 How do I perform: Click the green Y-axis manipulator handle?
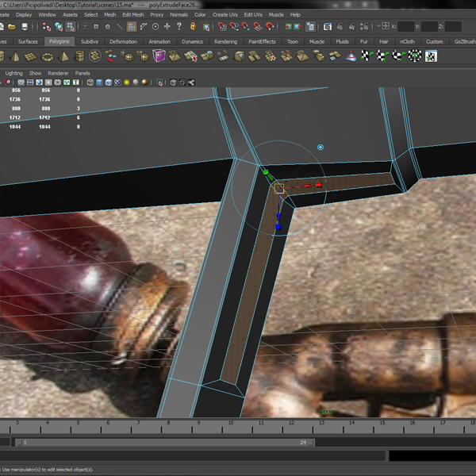[266, 172]
